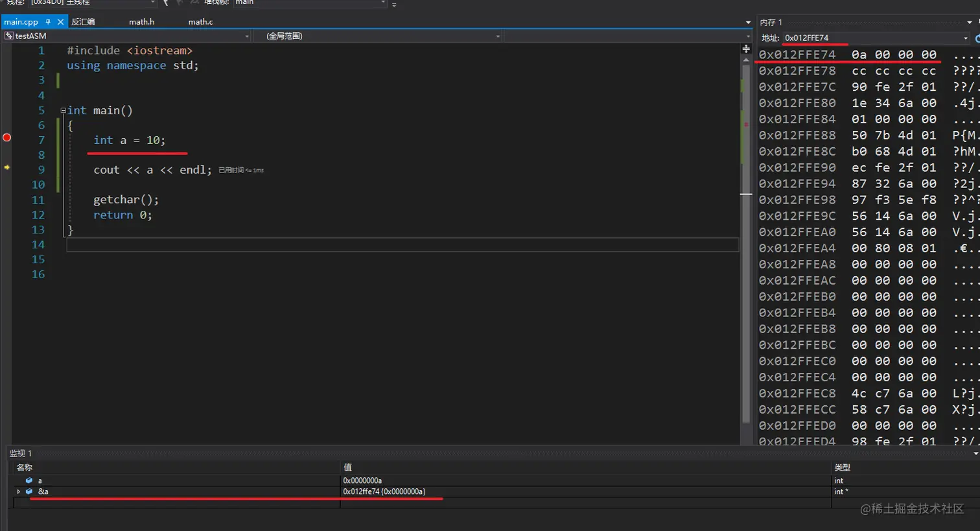Image resolution: width=980 pixels, height=531 pixels.
Task: Click line number 16 in the gutter
Action: pyautogui.click(x=38, y=274)
